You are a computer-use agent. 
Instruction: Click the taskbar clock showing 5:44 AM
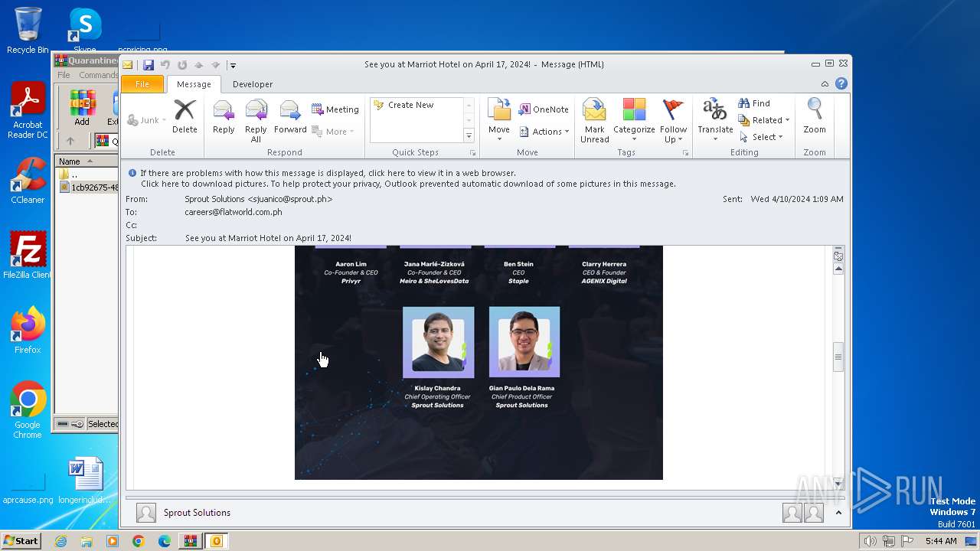pyautogui.click(x=941, y=541)
